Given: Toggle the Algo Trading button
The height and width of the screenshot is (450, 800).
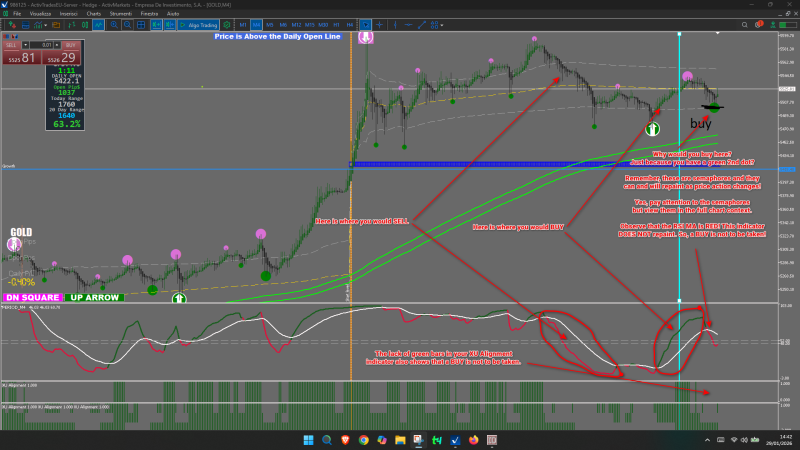Looking at the screenshot, I should tap(198, 25).
